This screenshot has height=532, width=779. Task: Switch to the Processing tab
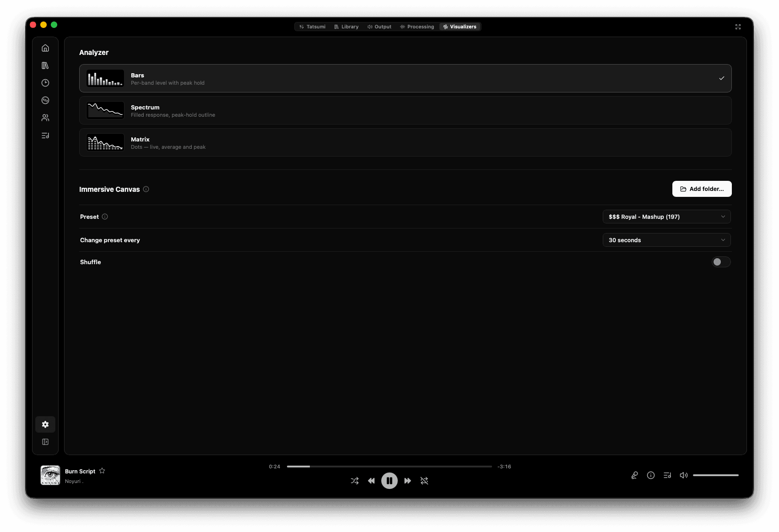[x=417, y=27]
